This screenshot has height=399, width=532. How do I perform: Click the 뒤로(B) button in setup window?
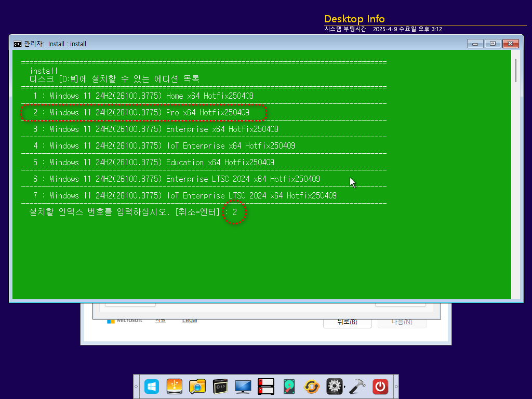348,322
